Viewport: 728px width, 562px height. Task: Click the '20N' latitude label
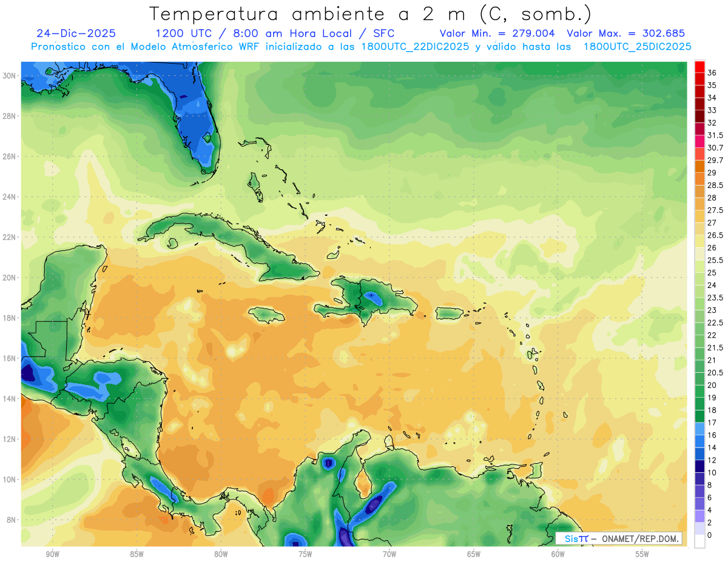(x=10, y=278)
